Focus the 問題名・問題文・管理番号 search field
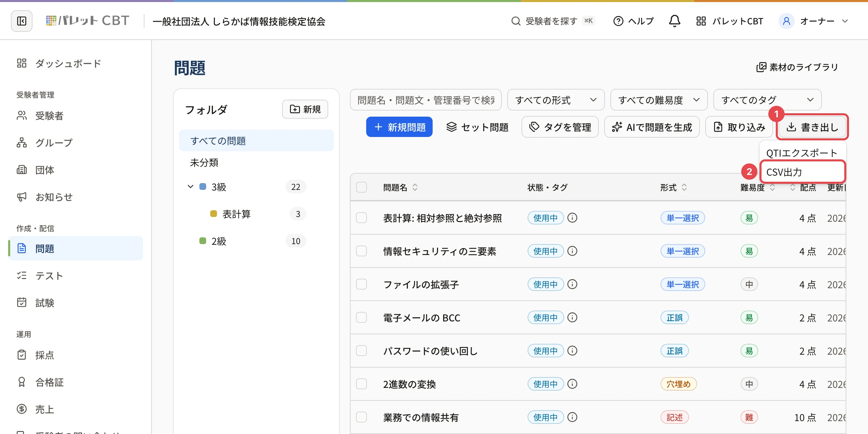This screenshot has width=868, height=434. [x=426, y=100]
